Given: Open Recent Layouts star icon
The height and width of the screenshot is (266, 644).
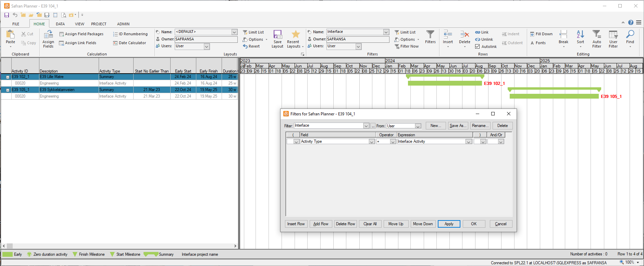Looking at the screenshot, I should click(x=296, y=34).
